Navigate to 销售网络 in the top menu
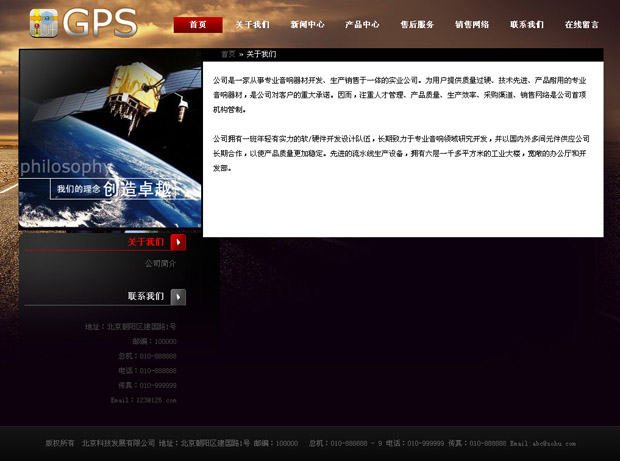The image size is (620, 461). (472, 24)
